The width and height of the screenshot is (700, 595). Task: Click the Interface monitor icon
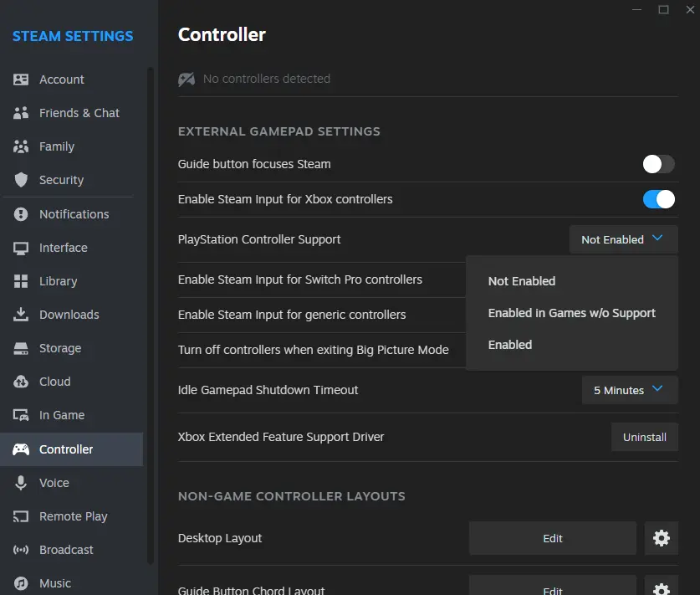[21, 248]
